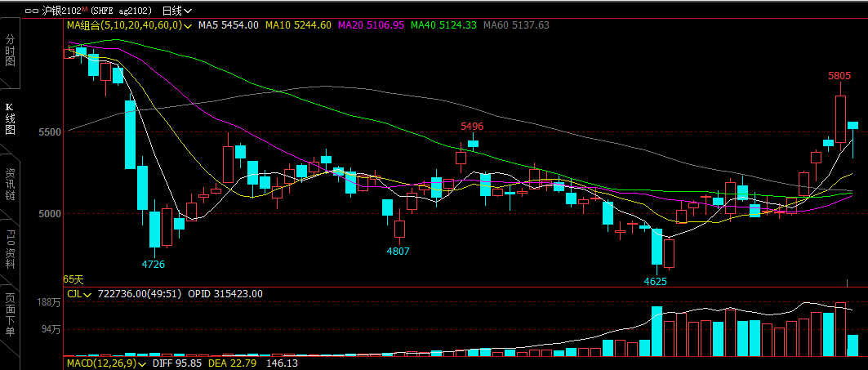Click the DIFF 95.85 value
Screen dimensions: 868x370
pyautogui.click(x=177, y=363)
